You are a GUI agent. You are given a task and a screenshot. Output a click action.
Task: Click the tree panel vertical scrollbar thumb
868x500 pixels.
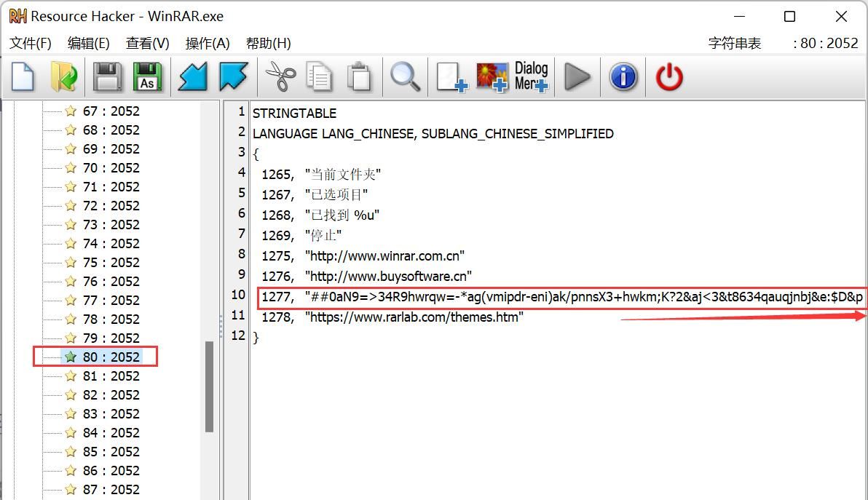pyautogui.click(x=209, y=386)
